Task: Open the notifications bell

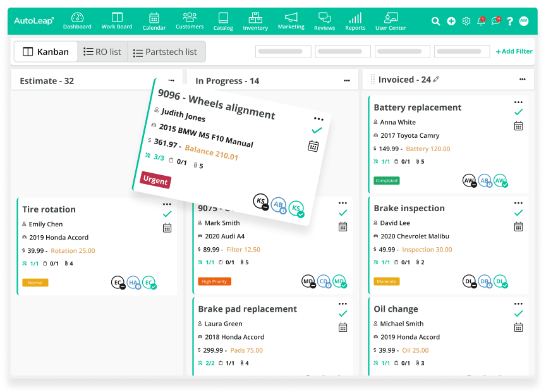Action: pyautogui.click(x=481, y=21)
